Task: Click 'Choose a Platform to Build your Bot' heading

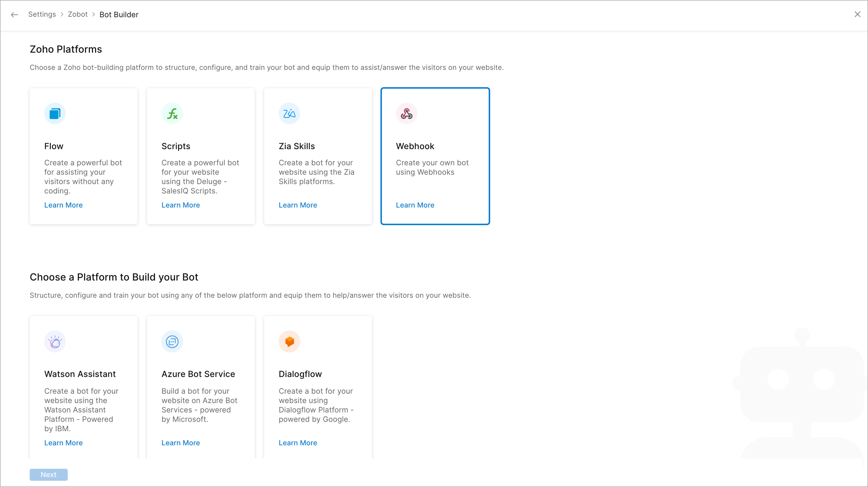Action: (114, 277)
